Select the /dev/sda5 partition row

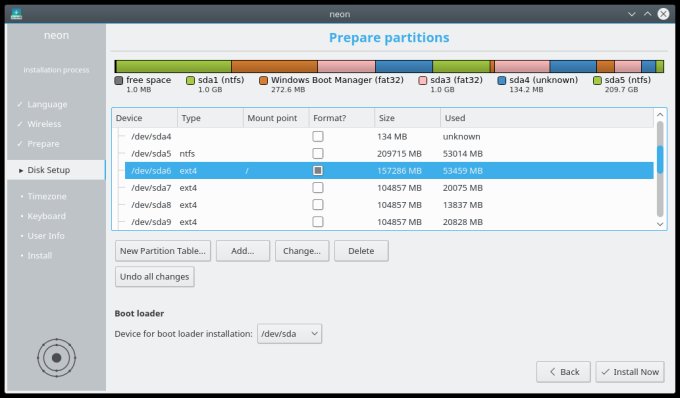[x=389, y=153]
